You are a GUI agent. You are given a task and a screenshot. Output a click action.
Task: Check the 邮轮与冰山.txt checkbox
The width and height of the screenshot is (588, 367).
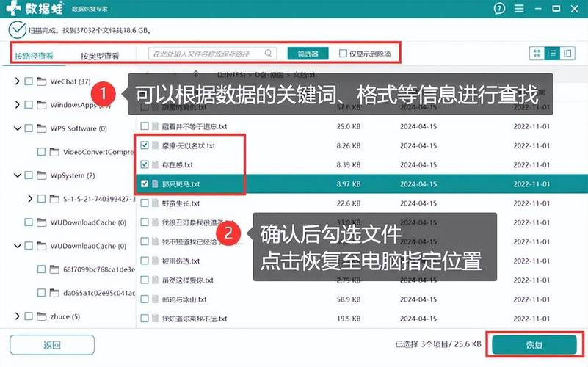(145, 299)
